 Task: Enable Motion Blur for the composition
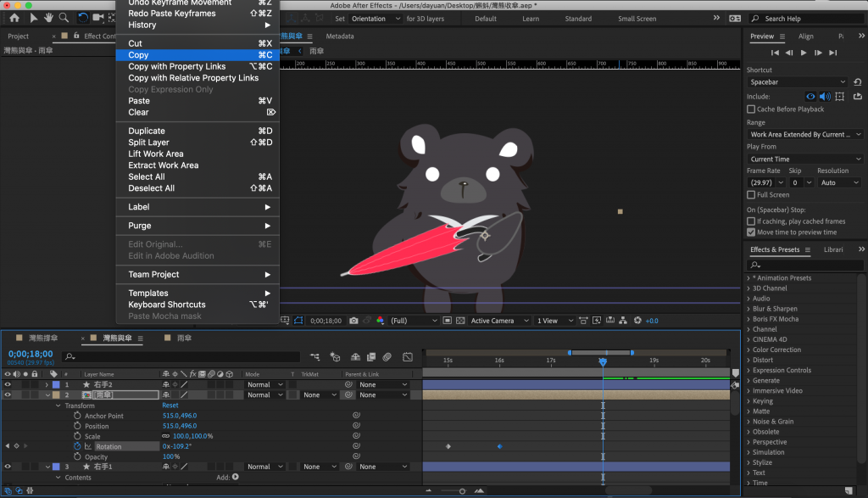(387, 357)
